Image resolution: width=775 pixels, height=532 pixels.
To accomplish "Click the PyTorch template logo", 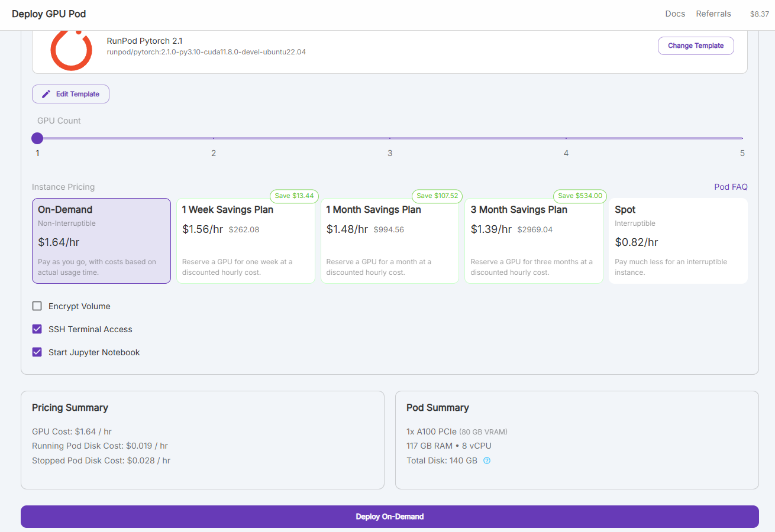I will [72, 50].
